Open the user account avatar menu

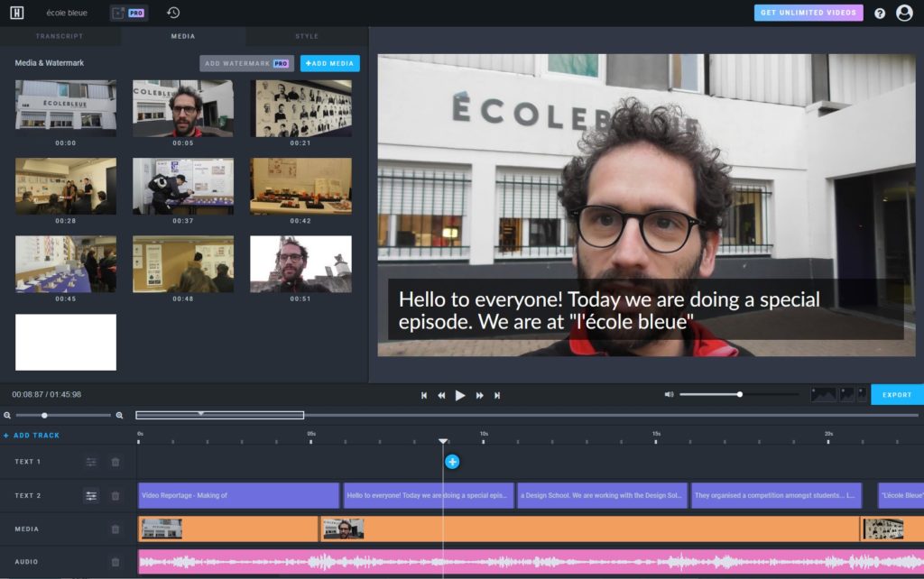[904, 13]
